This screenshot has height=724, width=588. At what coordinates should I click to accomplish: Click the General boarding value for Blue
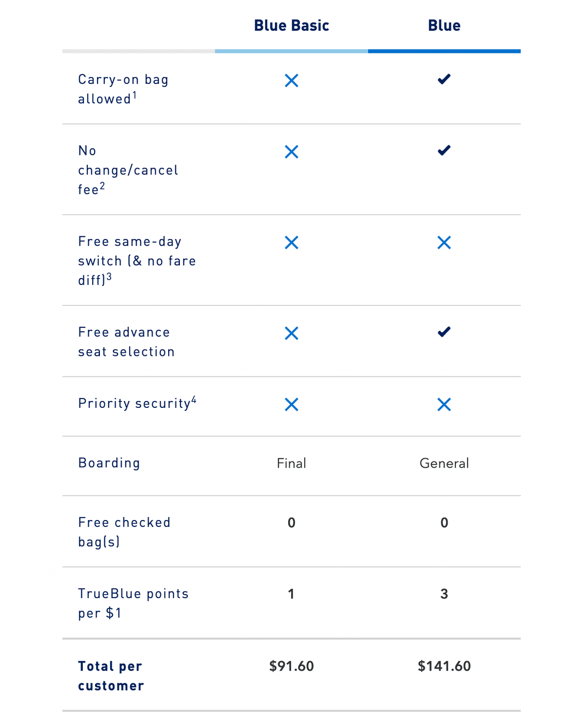pyautogui.click(x=444, y=463)
